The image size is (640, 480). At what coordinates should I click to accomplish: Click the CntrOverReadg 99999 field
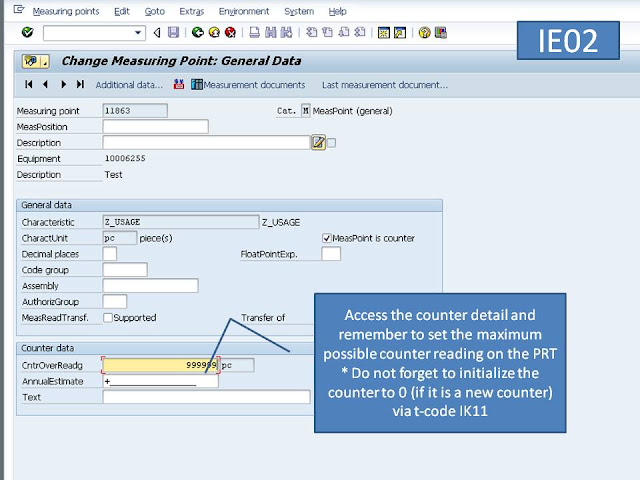[161, 365]
